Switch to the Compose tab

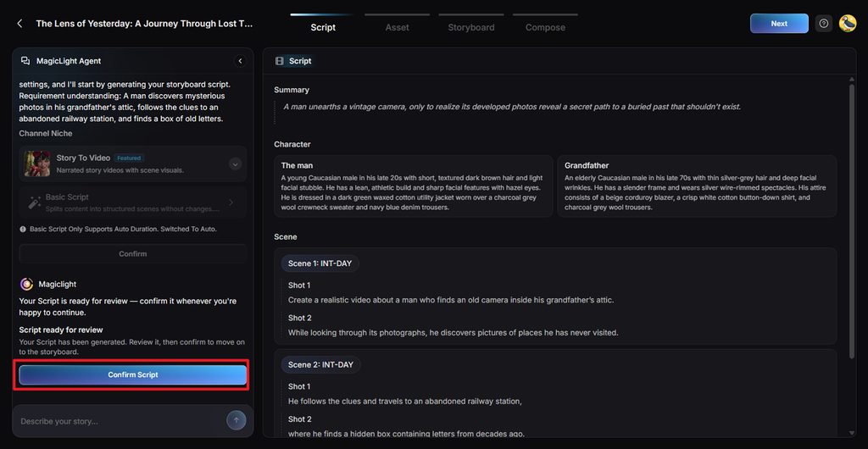point(545,27)
